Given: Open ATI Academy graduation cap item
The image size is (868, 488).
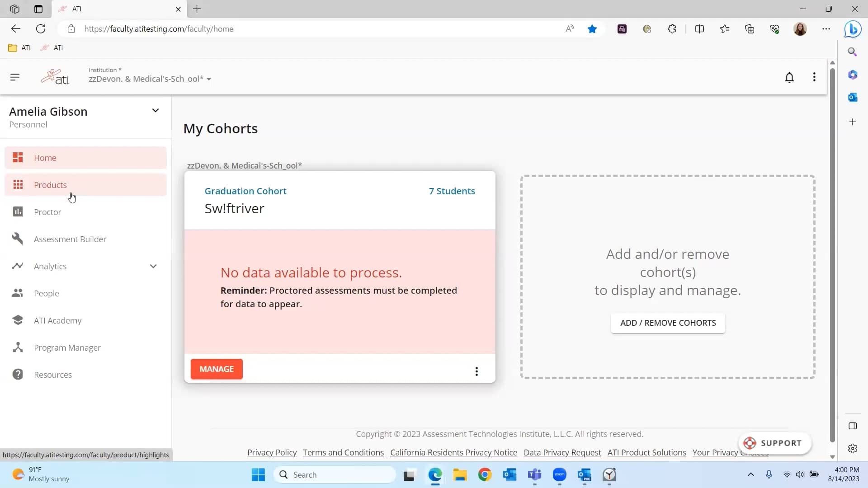Looking at the screenshot, I should pos(58,320).
